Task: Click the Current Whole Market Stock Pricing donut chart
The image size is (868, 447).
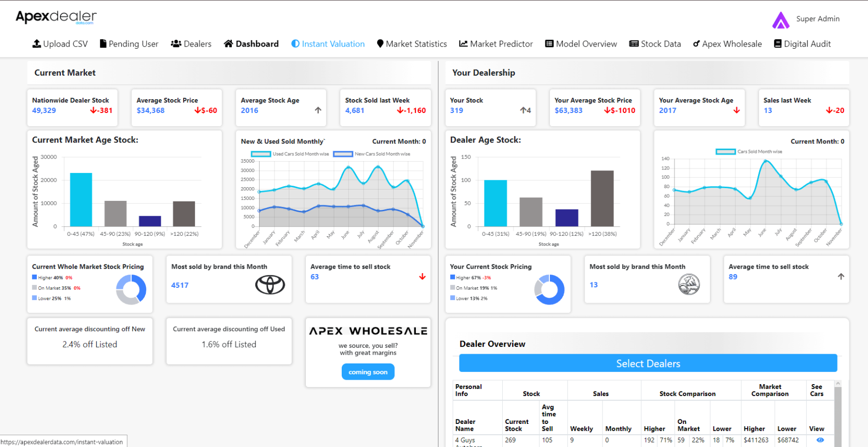Action: pyautogui.click(x=131, y=289)
